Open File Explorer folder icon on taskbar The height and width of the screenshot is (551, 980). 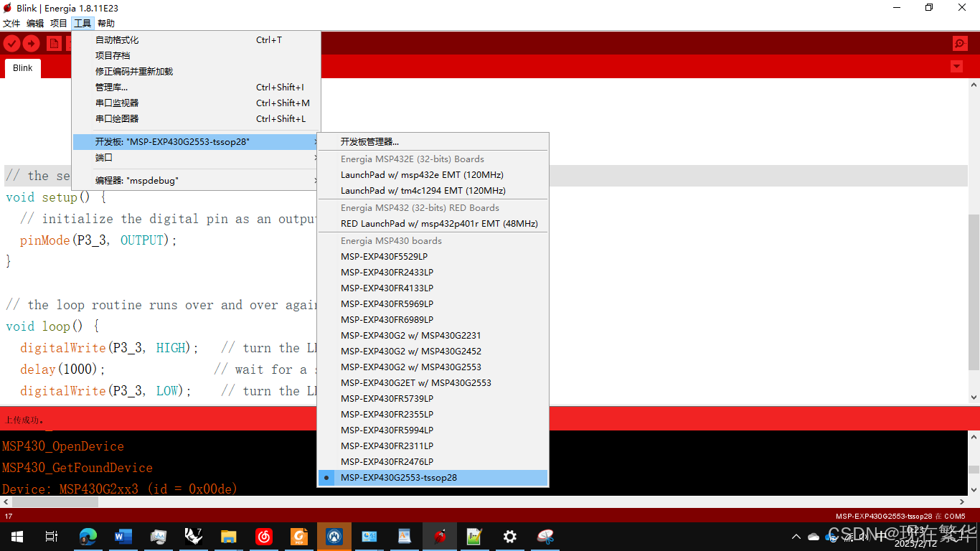(229, 536)
